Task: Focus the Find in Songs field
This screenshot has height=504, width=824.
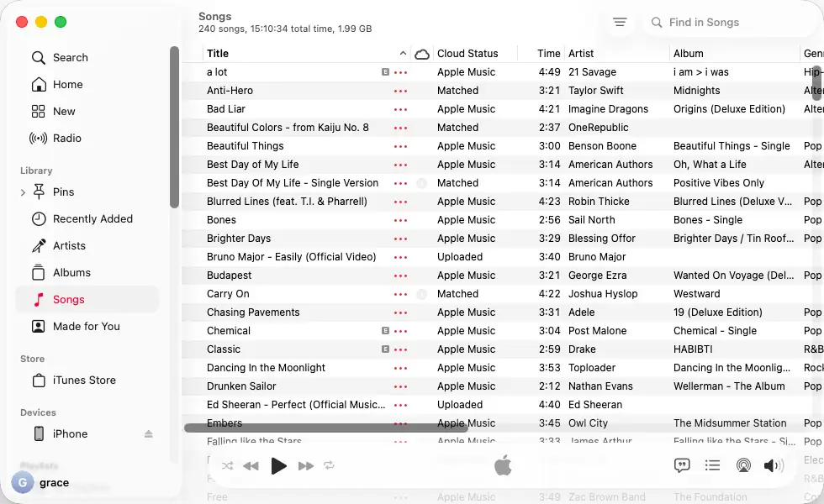Action: point(731,22)
